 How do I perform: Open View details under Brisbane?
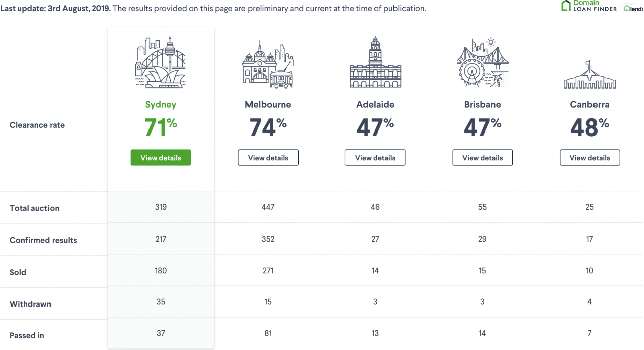(x=482, y=158)
